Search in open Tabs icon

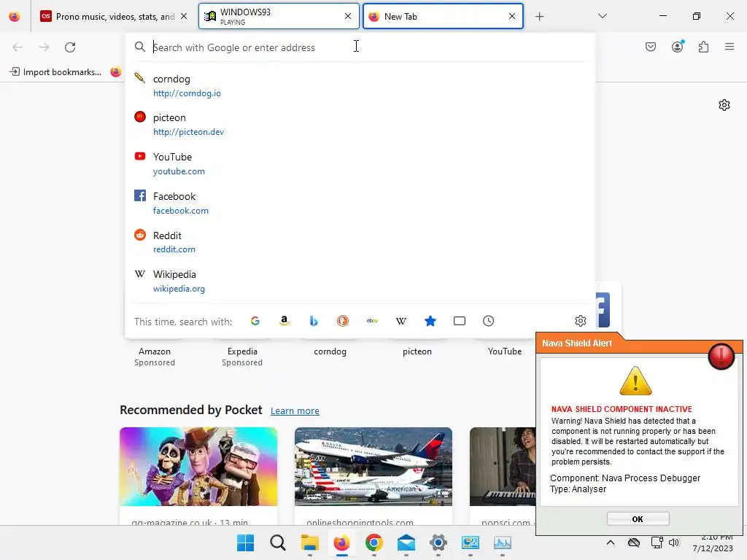(x=460, y=321)
